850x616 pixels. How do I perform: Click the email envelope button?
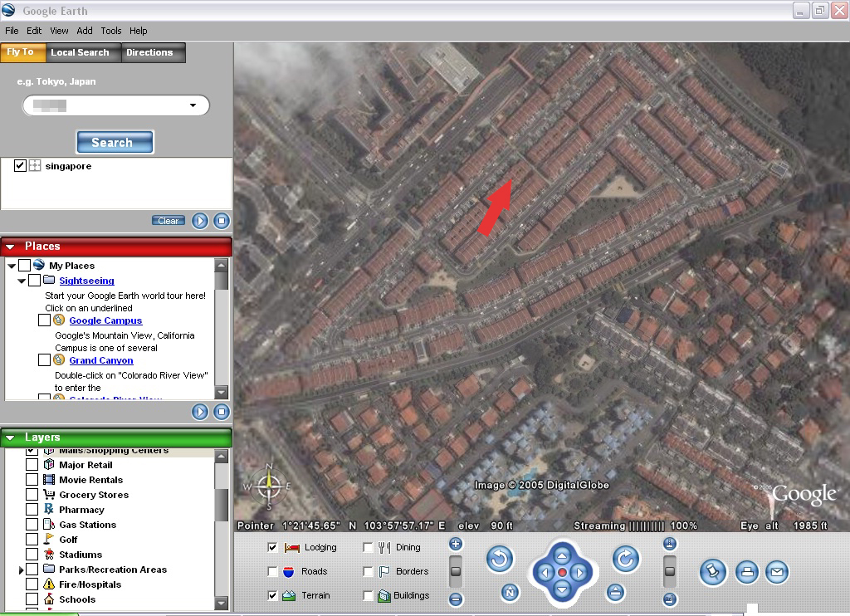pyautogui.click(x=777, y=572)
